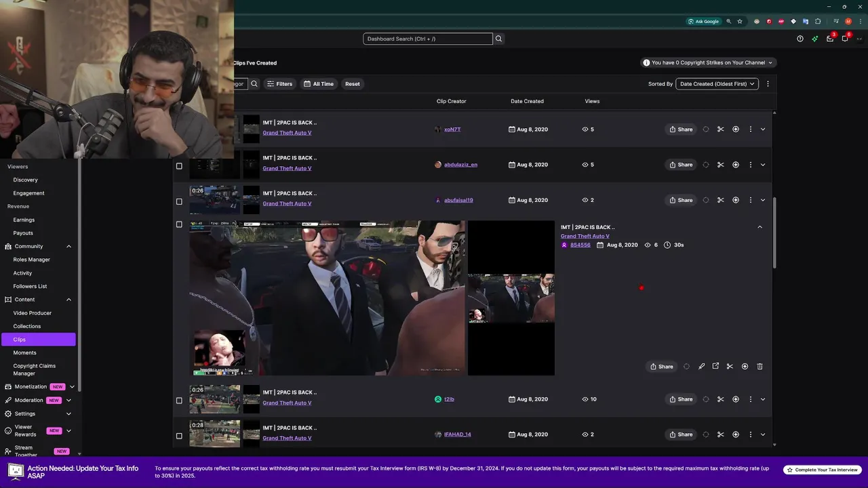This screenshot has height=488, width=868.
Task: Click the scissors icon in t2ib's clip row
Action: click(720, 399)
